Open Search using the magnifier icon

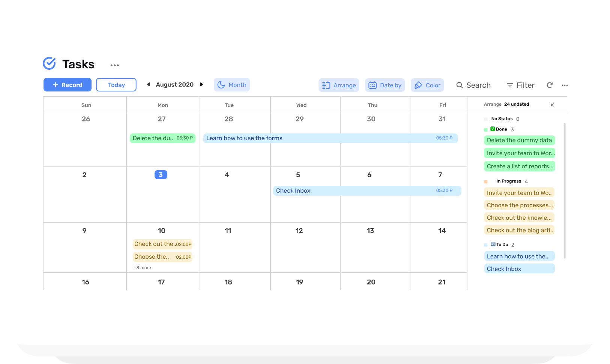(x=460, y=85)
